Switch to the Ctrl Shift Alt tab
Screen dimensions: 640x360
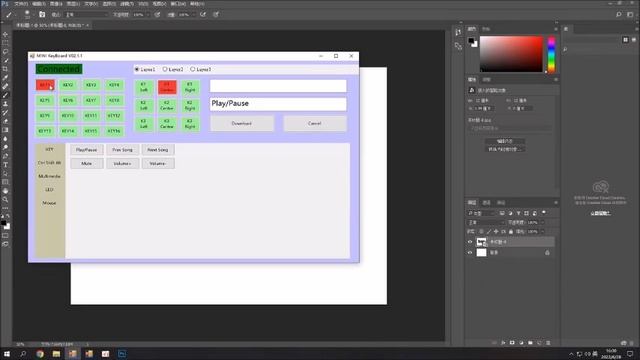[49, 163]
